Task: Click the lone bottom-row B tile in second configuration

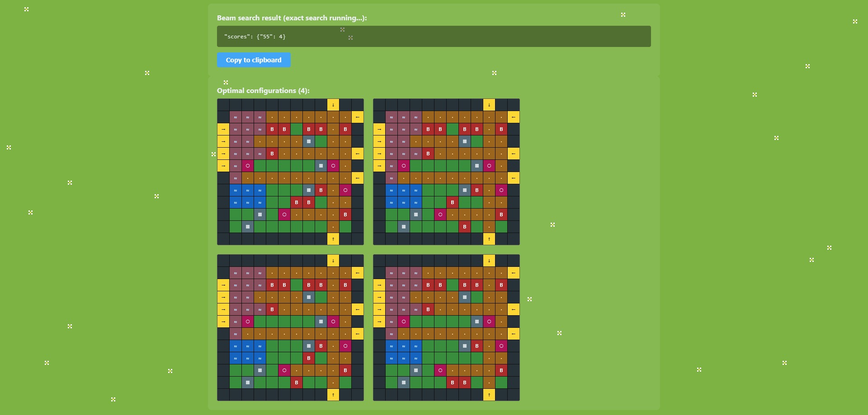Action: (465, 227)
